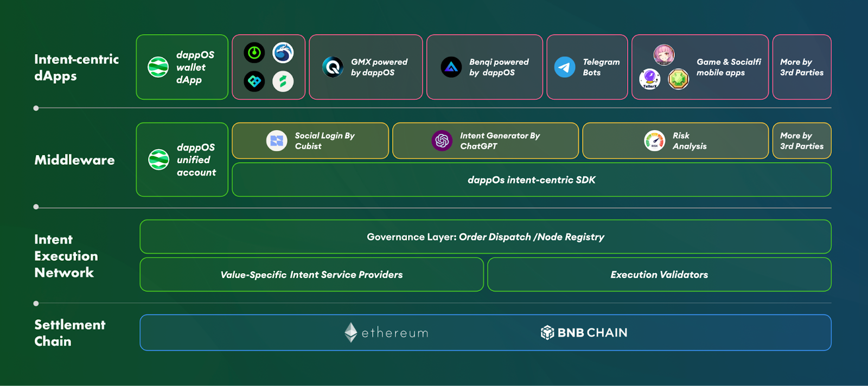This screenshot has width=868, height=386.
Task: Select the Risk Analysis box
Action: coord(675,141)
